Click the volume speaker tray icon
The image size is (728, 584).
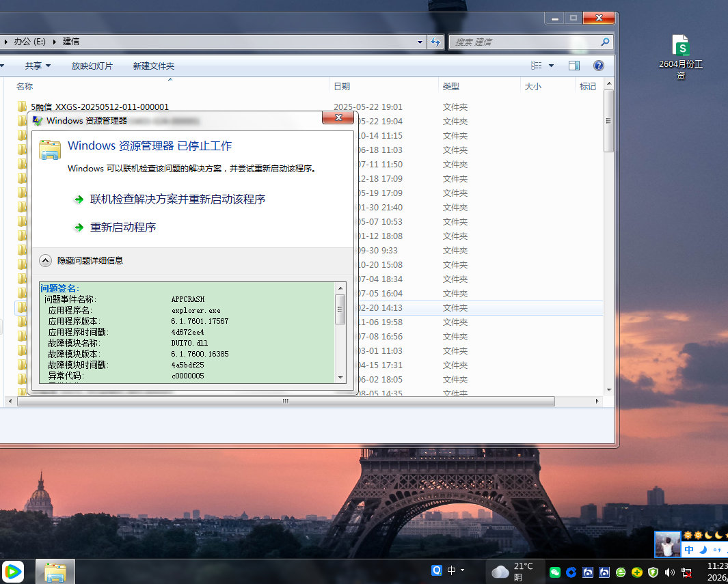point(669,572)
